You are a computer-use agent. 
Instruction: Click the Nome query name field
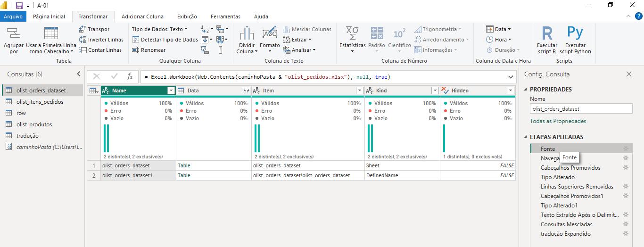pos(581,108)
